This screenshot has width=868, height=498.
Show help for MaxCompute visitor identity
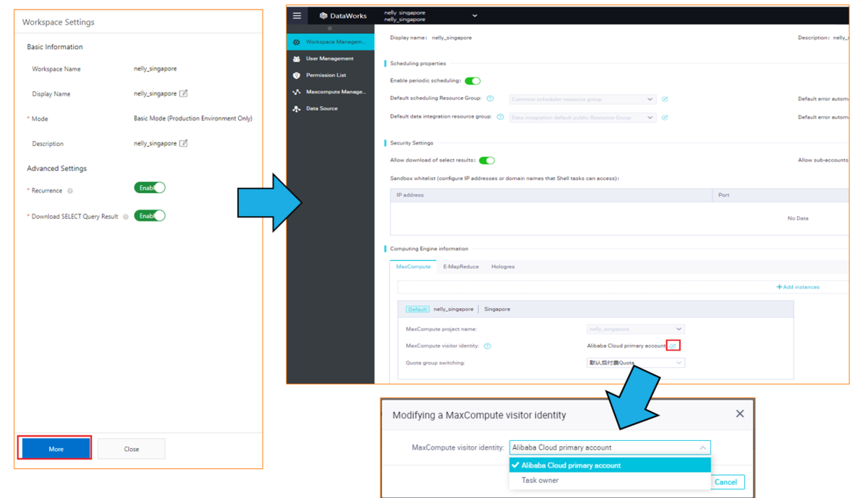coord(488,346)
